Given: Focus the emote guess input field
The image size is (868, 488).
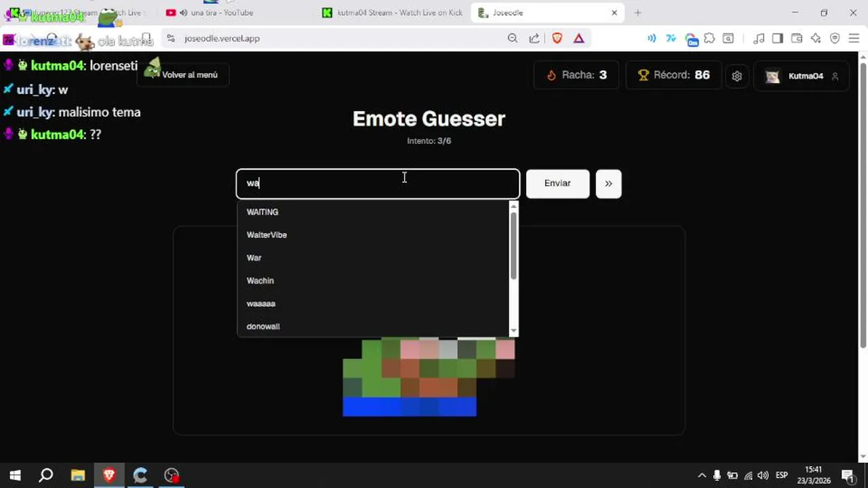Looking at the screenshot, I should coord(378,184).
